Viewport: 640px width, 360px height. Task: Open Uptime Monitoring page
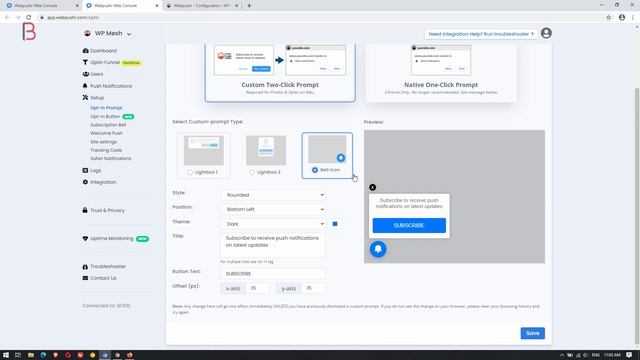pos(111,238)
